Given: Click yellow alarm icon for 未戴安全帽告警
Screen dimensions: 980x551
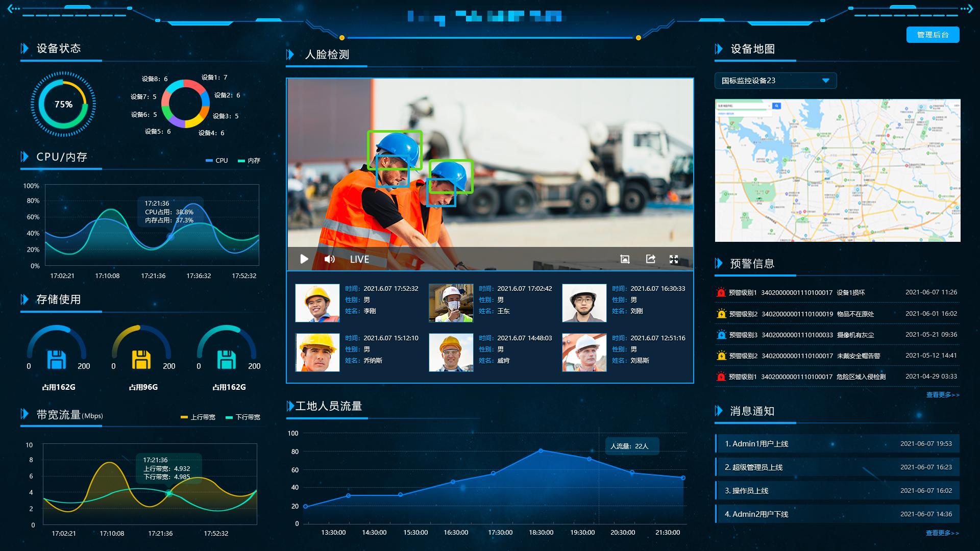Looking at the screenshot, I should 721,356.
